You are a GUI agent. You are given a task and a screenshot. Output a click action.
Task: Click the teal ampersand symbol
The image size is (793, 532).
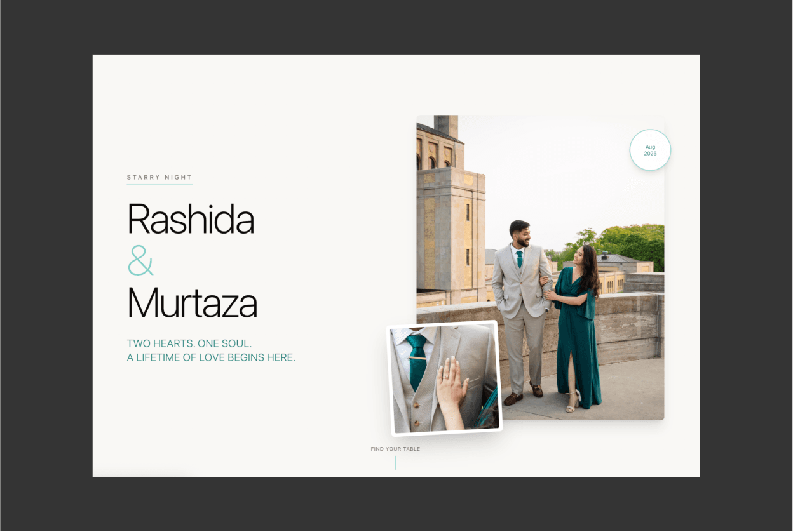coord(140,260)
